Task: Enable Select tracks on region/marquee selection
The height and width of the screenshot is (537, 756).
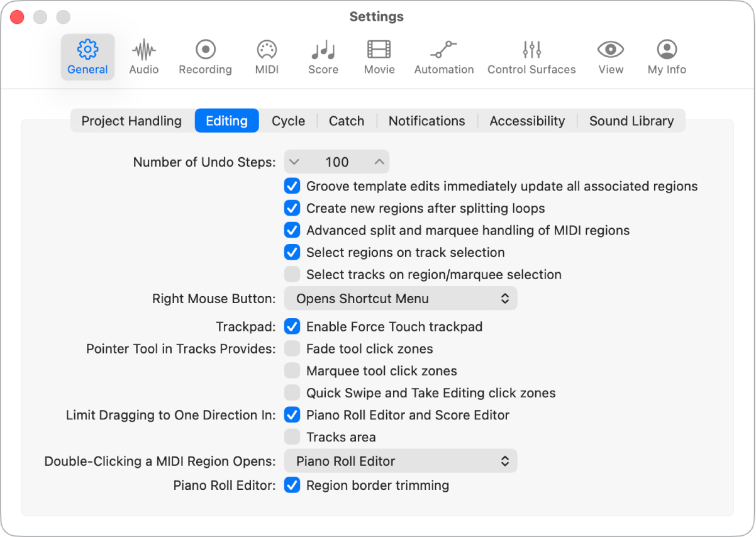Action: [x=292, y=274]
